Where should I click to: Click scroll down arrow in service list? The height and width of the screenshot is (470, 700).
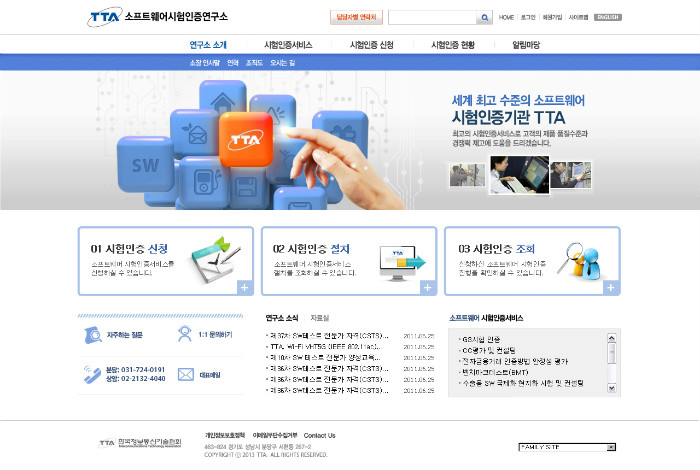tap(612, 388)
